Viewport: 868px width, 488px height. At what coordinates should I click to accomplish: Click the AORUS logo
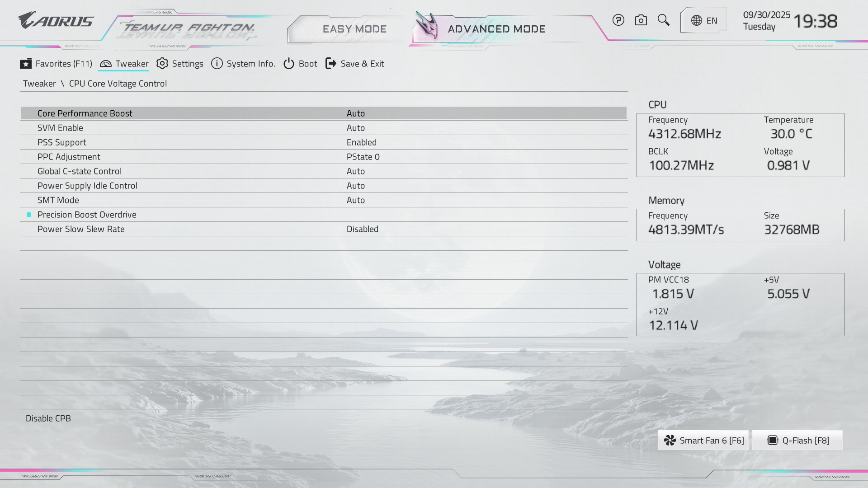click(56, 21)
